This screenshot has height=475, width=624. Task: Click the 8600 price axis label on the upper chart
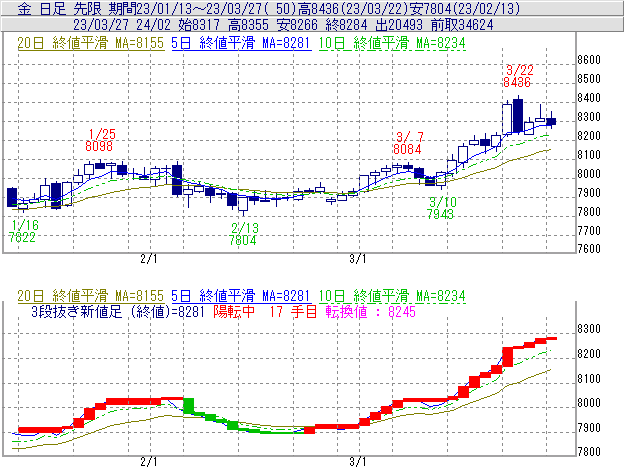coord(589,60)
